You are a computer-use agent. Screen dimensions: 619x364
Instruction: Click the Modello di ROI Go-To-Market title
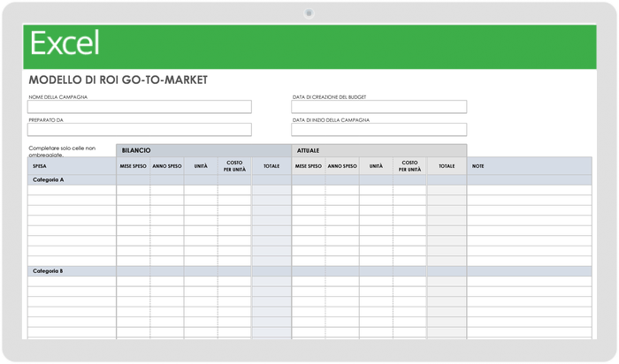[118, 80]
